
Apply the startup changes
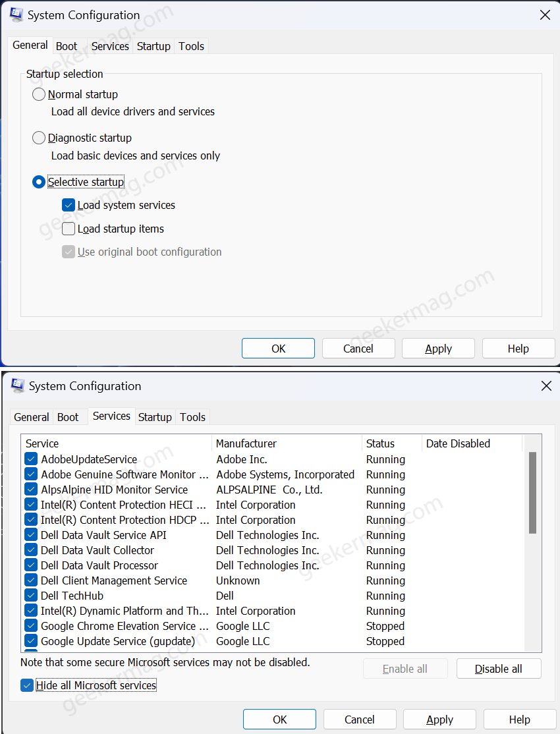(x=438, y=348)
